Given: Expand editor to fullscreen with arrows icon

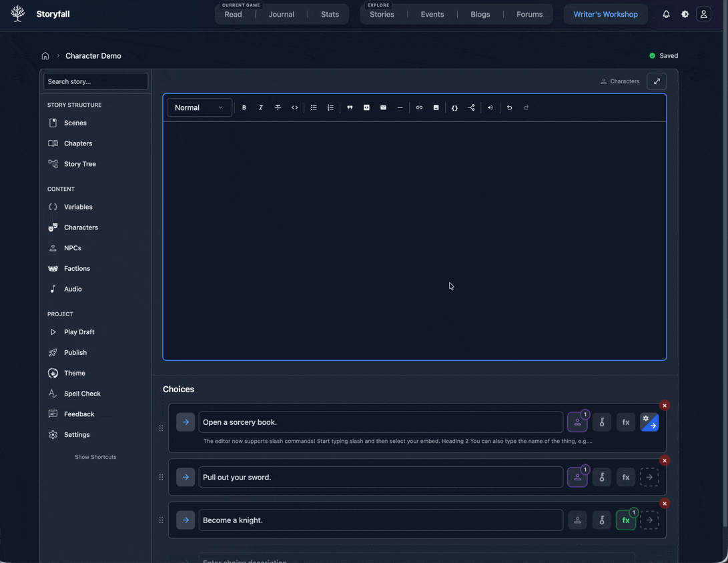Looking at the screenshot, I should click(x=657, y=81).
